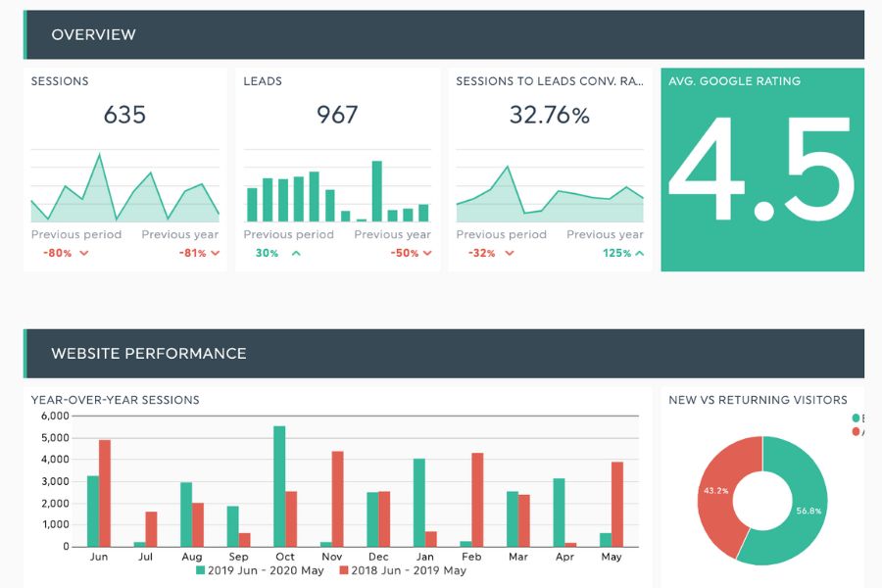882x588 pixels.
Task: Click the down arrow beside Leads -50%
Action: coord(427,253)
